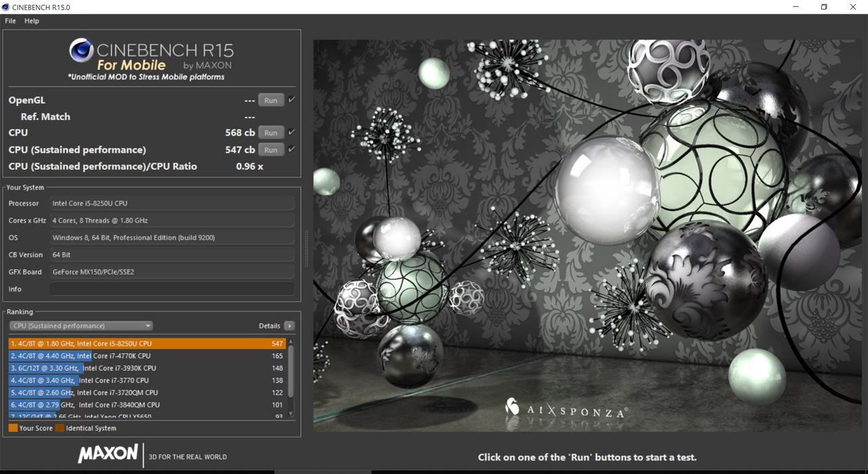Select the Core i7-3840QM ranking entry

point(147,405)
